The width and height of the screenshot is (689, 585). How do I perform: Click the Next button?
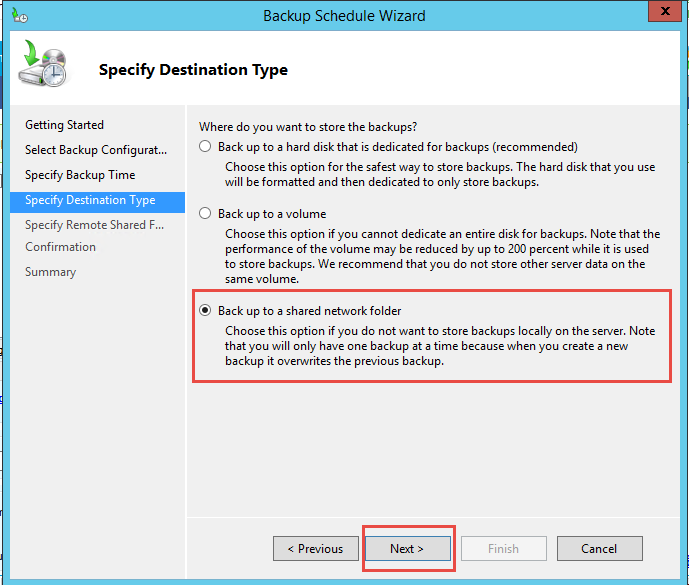(408, 548)
